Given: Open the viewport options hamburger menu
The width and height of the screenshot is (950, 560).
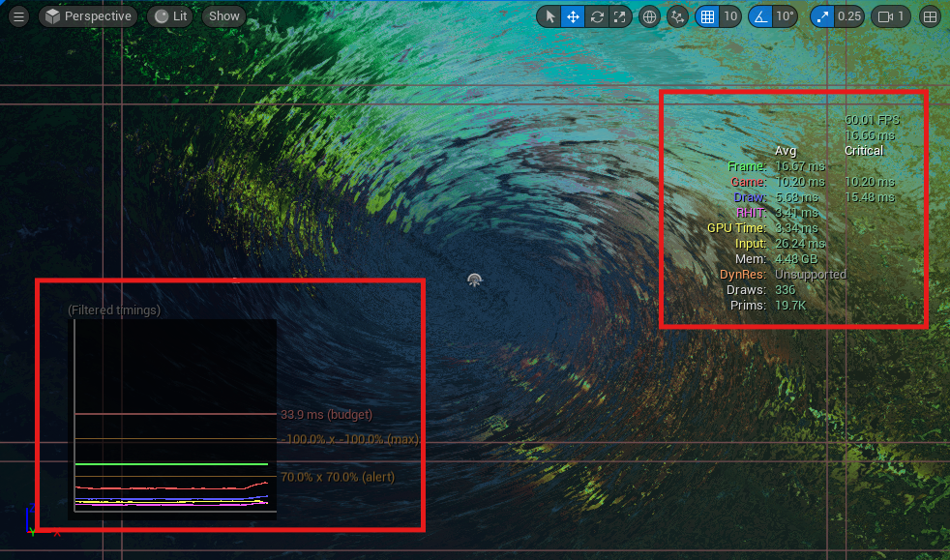Looking at the screenshot, I should 18,16.
